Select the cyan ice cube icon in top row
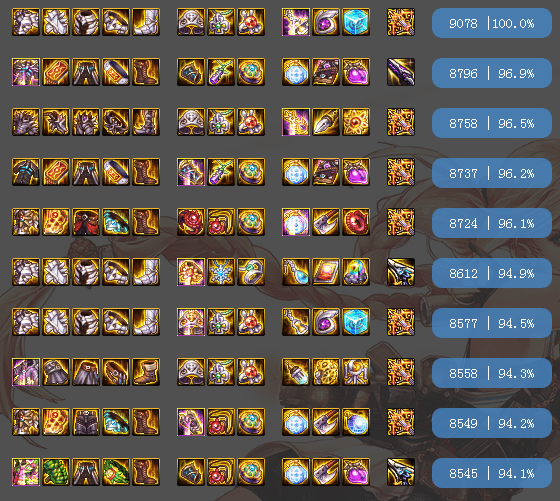The height and width of the screenshot is (501, 560). pos(356,22)
